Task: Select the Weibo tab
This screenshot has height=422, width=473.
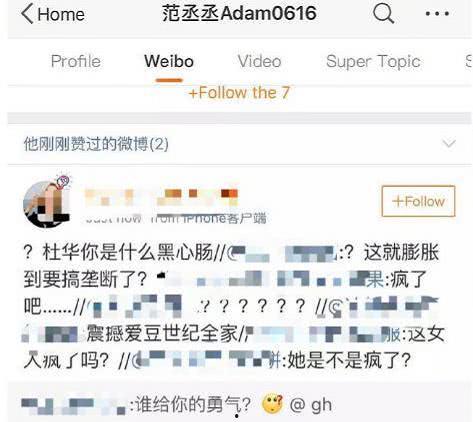Action: pos(169,61)
